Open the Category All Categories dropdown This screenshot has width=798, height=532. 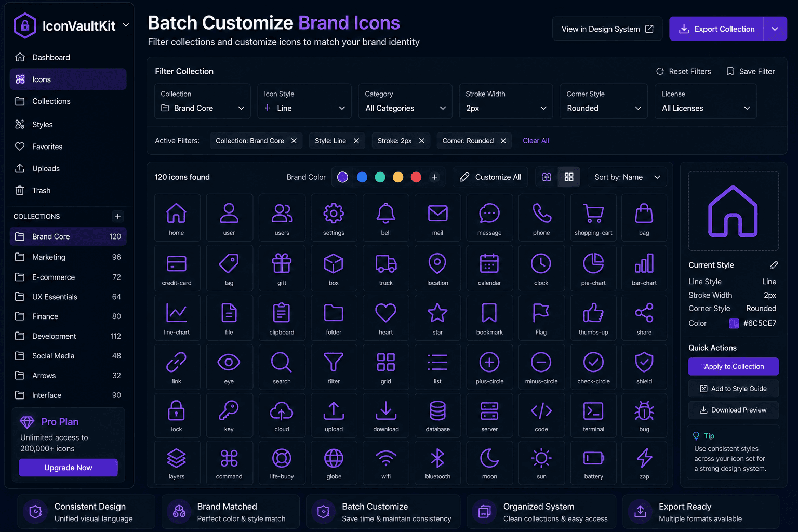click(x=405, y=101)
